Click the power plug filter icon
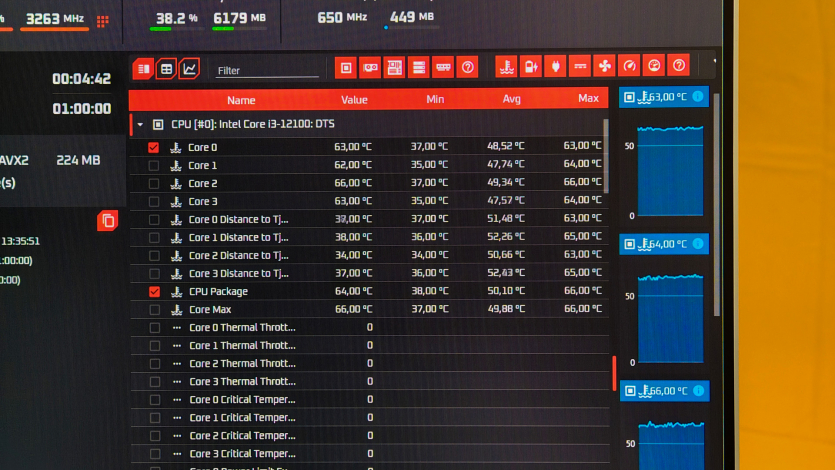Screen dimensions: 835x470 [x=555, y=66]
